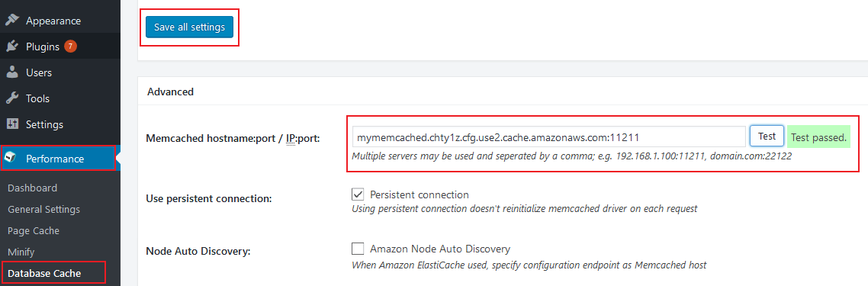Select the Database Cache submenu item
The height and width of the screenshot is (286, 868).
click(x=44, y=273)
